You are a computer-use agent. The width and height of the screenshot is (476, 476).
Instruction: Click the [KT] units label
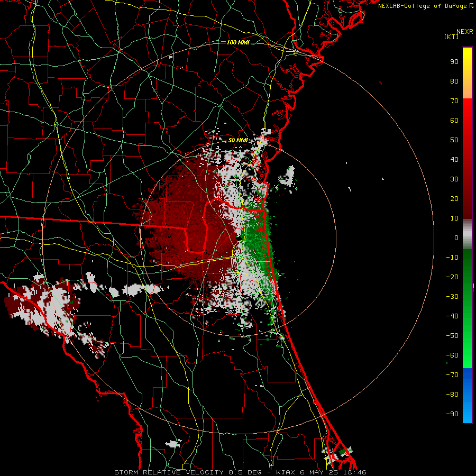pos(452,36)
